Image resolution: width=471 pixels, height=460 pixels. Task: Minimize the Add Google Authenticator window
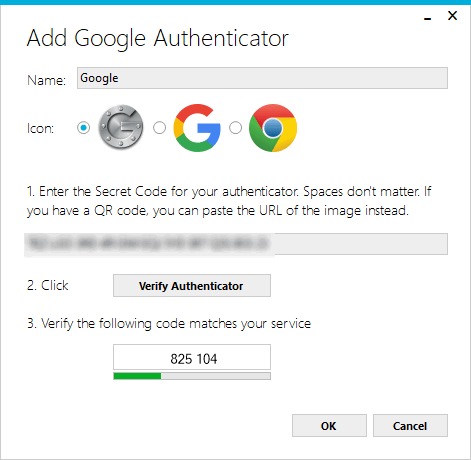pyautogui.click(x=428, y=17)
